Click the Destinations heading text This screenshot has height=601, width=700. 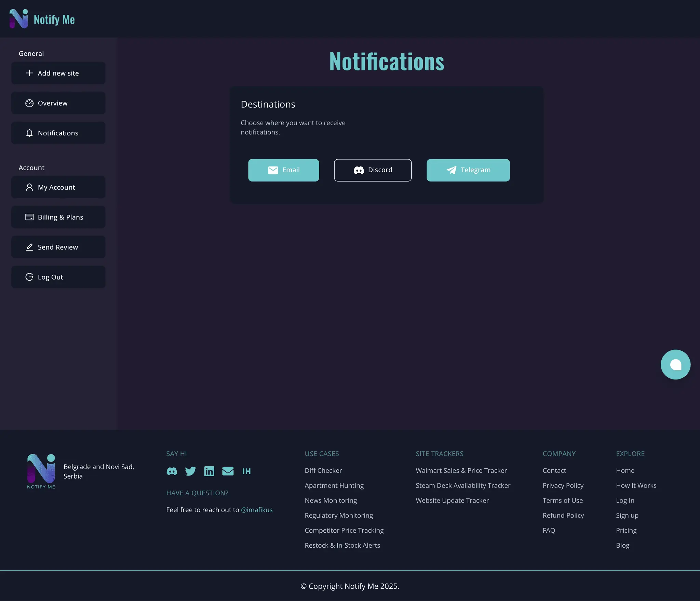[x=268, y=104]
